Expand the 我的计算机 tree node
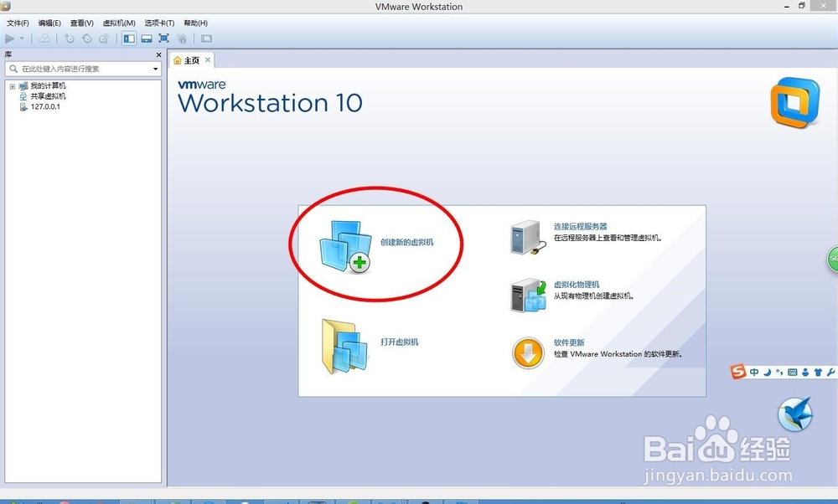Image resolution: width=838 pixels, height=504 pixels. click(x=13, y=86)
